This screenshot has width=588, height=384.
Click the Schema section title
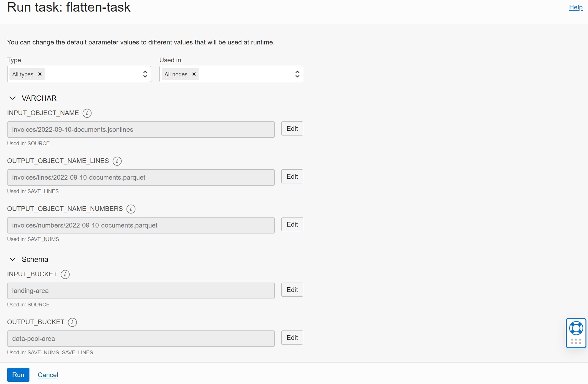point(35,259)
